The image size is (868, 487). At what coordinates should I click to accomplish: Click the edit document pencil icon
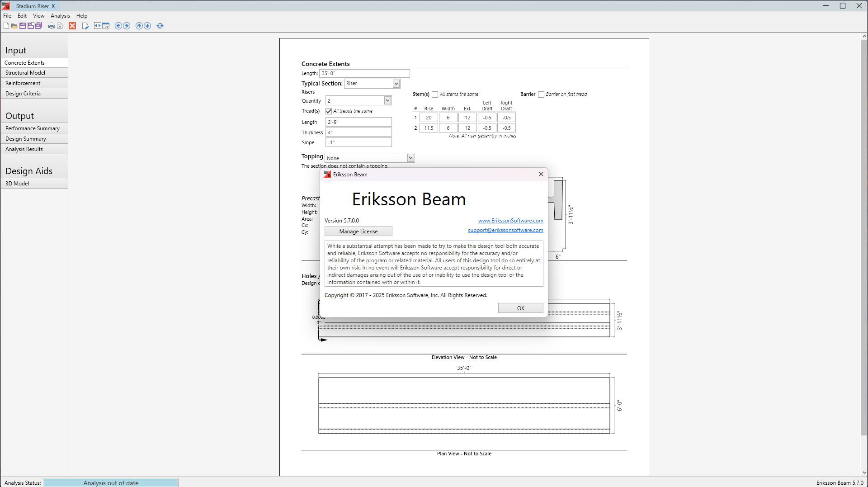click(x=85, y=26)
